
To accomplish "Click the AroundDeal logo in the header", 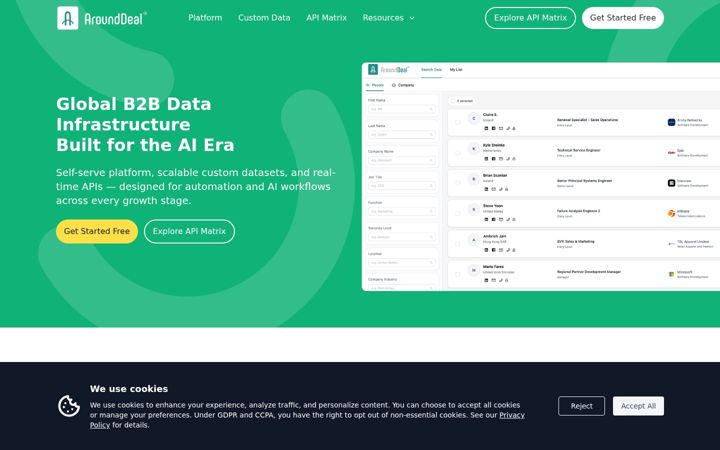I will click(x=101, y=18).
